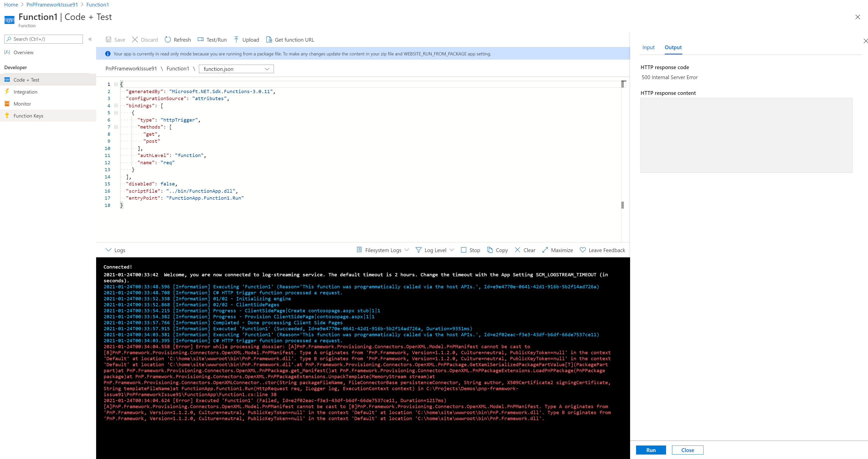Collapse code fold on line 1
The image size is (868, 459).
pyautogui.click(x=116, y=84)
